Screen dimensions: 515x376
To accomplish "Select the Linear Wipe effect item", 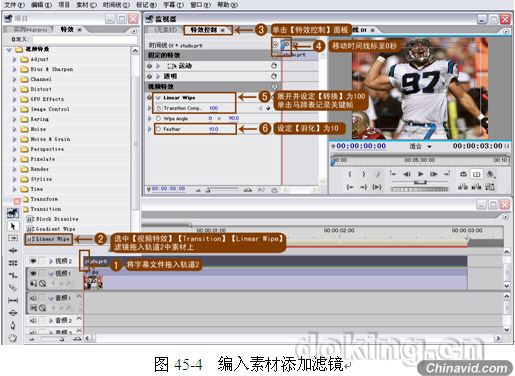I will point(49,239).
